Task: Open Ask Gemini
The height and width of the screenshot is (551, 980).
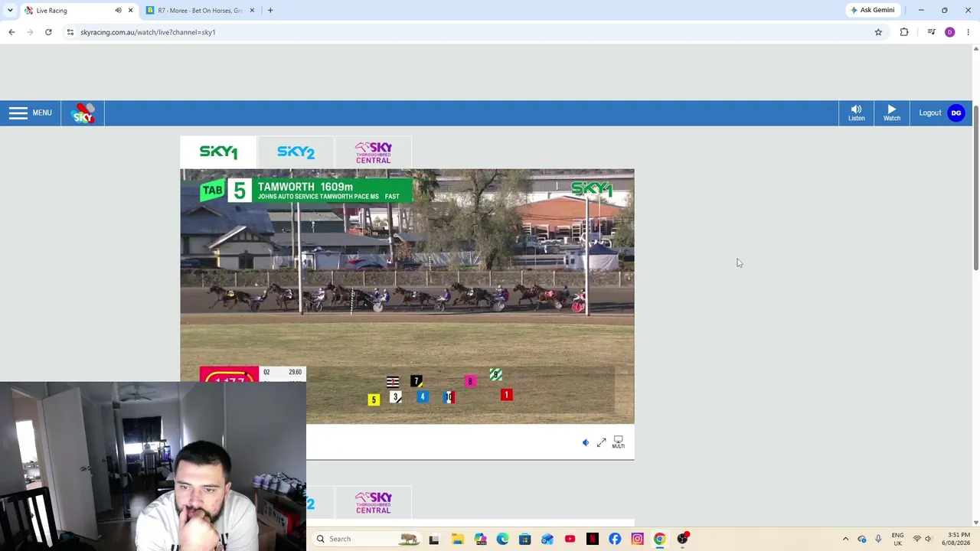Action: [872, 10]
